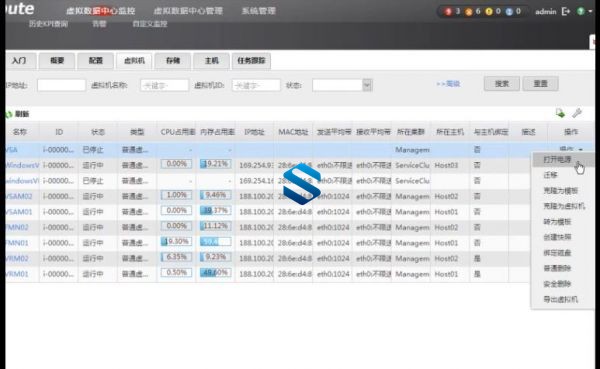Sort by the 所在集群 column header
Image resolution: width=600 pixels, height=369 pixels.
(x=411, y=132)
